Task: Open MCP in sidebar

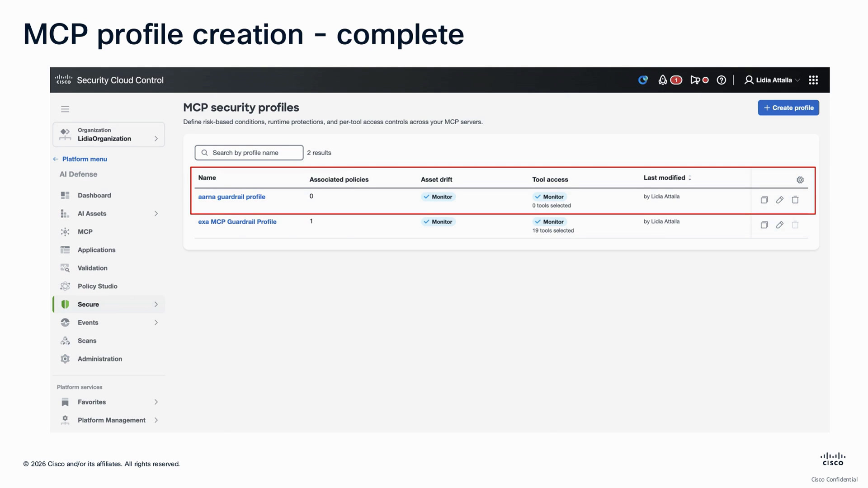Action: click(85, 231)
